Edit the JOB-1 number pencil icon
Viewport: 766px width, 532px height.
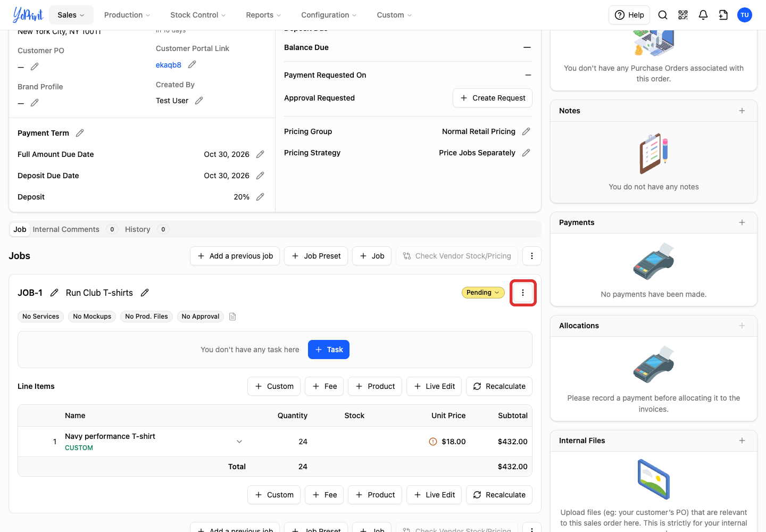pyautogui.click(x=54, y=293)
